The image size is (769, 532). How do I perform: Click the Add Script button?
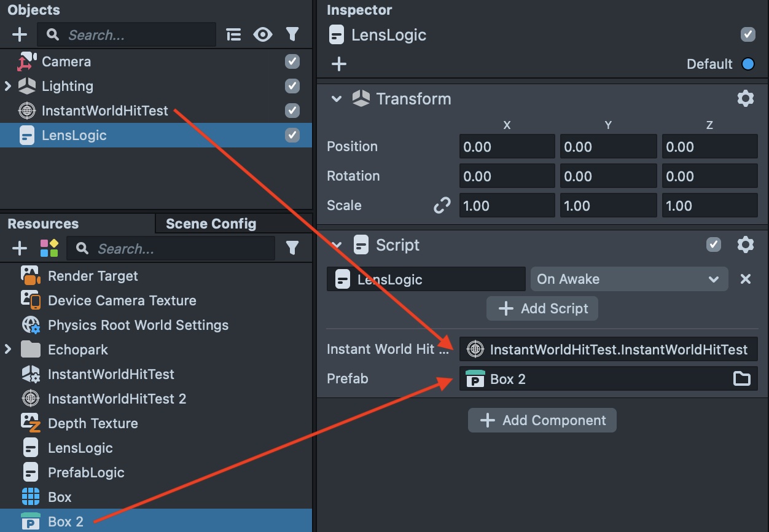(x=542, y=308)
